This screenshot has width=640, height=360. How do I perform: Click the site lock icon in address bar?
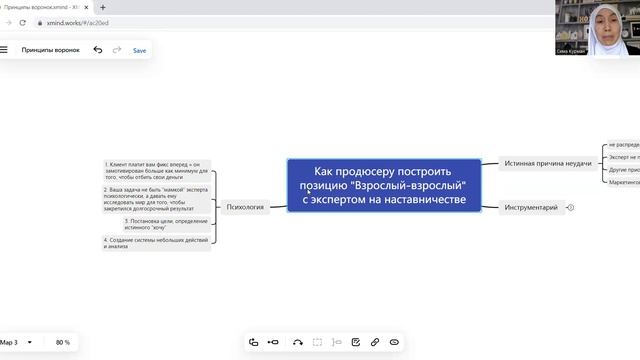pos(40,23)
